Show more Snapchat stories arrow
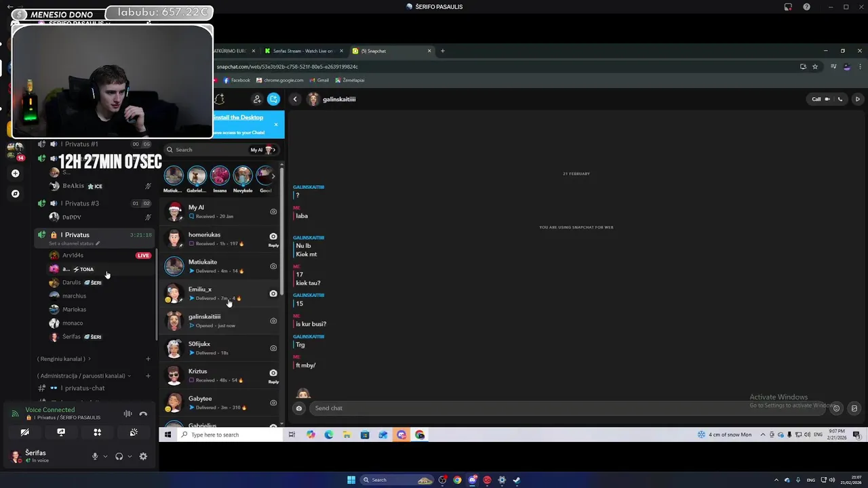 coord(273,176)
